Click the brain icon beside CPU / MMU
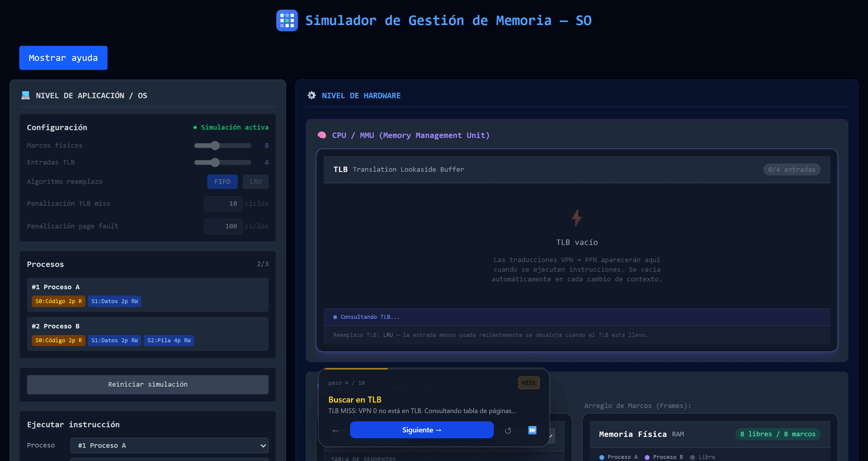 point(322,135)
